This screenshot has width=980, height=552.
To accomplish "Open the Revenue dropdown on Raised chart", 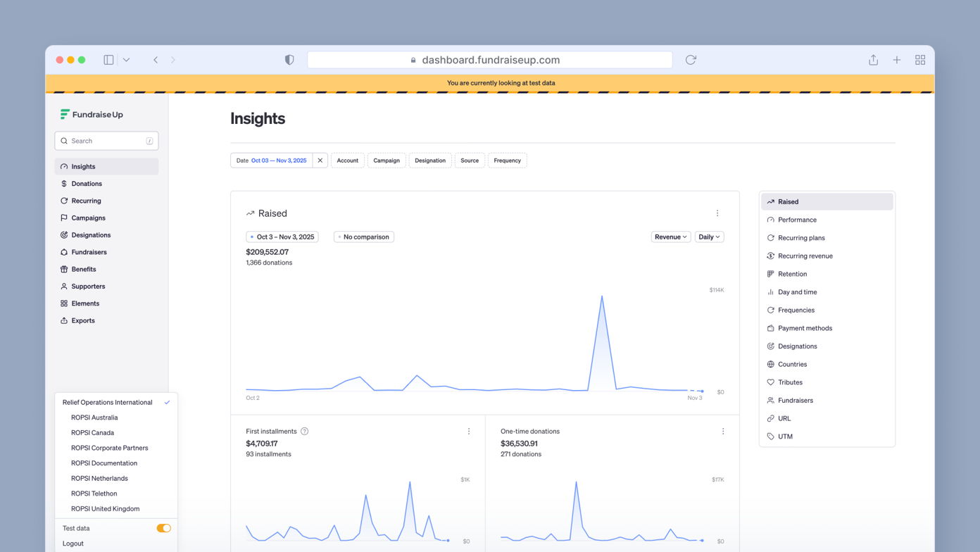I will coord(670,237).
